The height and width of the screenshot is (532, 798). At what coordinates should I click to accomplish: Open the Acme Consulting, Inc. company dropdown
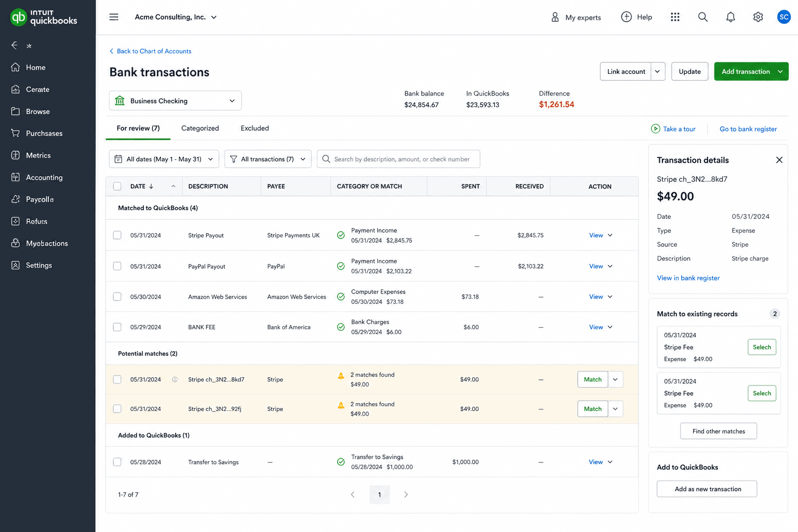(x=176, y=17)
